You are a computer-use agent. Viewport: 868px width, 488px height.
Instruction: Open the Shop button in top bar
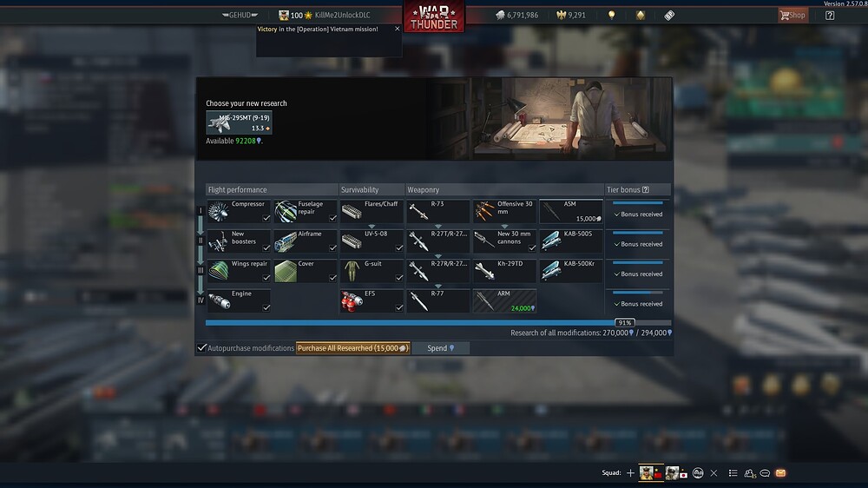tap(792, 15)
